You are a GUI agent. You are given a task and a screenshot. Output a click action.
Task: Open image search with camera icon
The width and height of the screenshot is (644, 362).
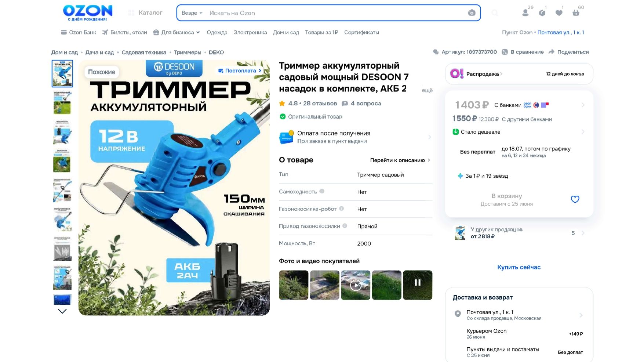tap(472, 13)
